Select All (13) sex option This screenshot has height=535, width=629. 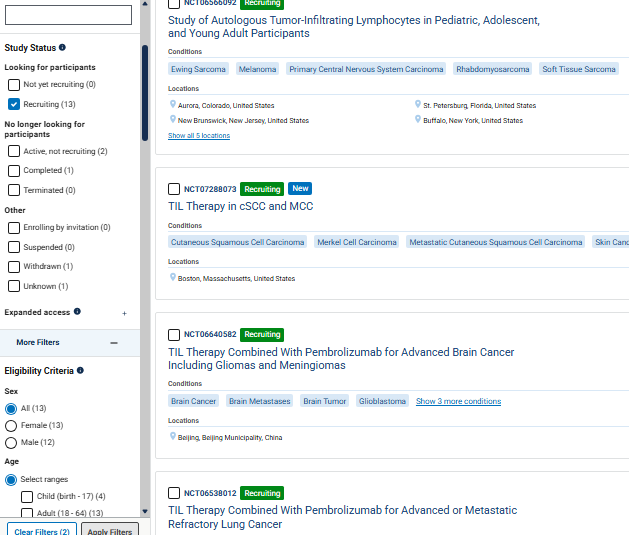pos(11,409)
